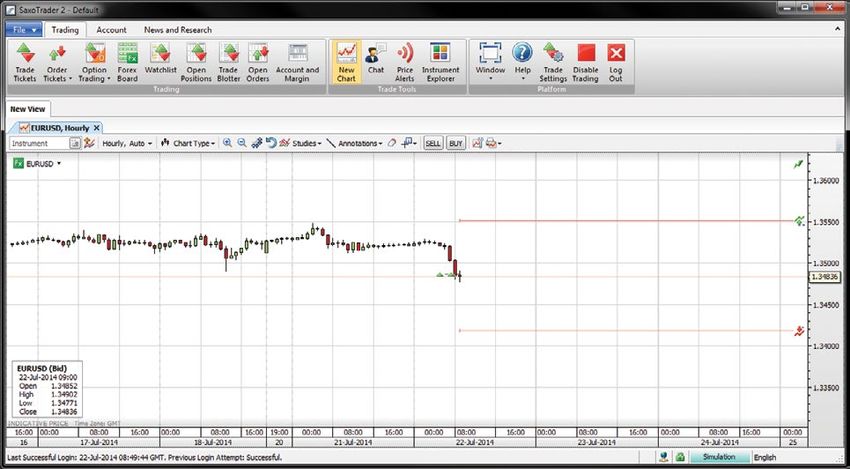
Task: Open Trade Settings
Action: pyautogui.click(x=553, y=63)
